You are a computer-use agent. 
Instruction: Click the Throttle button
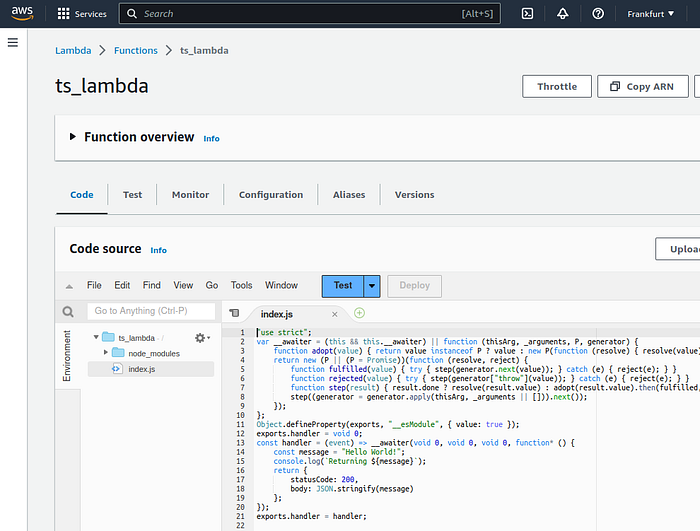pyautogui.click(x=557, y=87)
